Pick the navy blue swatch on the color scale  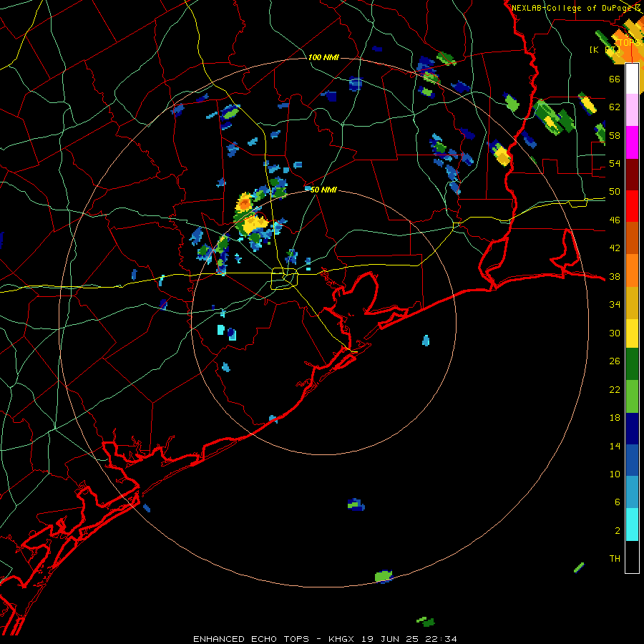[632, 429]
